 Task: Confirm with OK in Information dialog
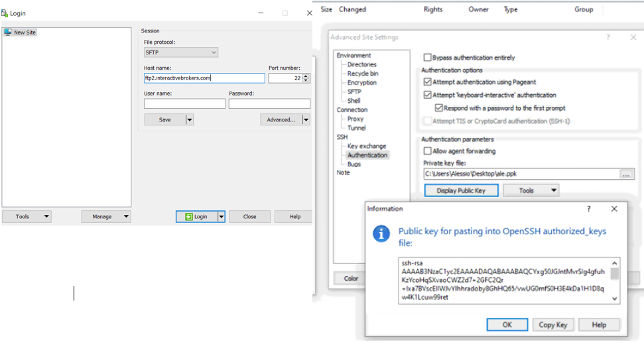pos(507,324)
